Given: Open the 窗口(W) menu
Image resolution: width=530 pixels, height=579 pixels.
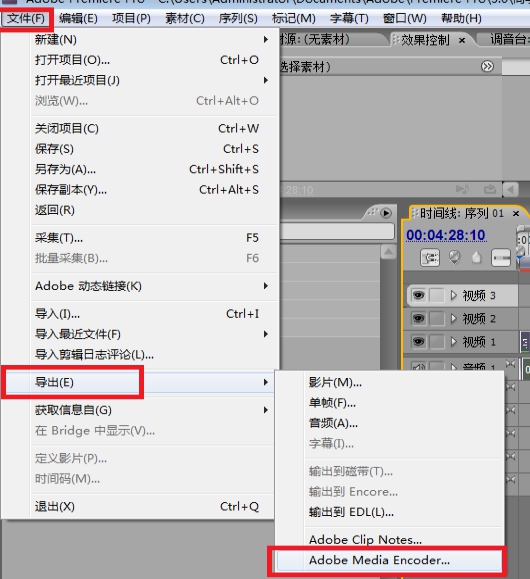Looking at the screenshot, I should tap(405, 18).
